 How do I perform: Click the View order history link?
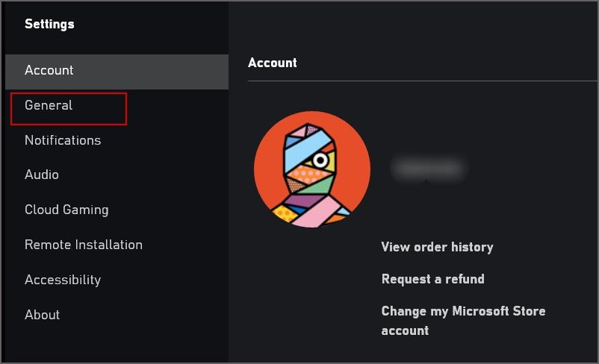tap(437, 247)
